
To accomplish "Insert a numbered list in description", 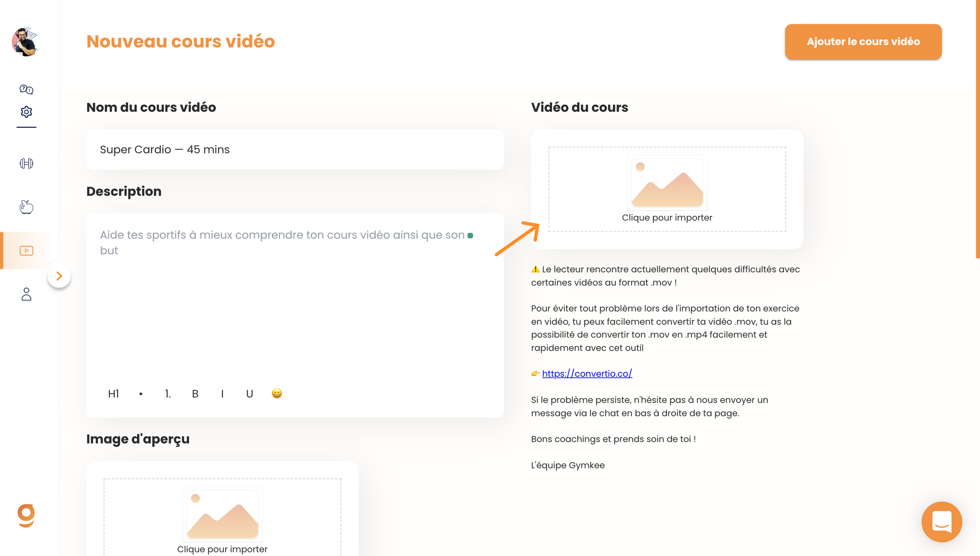I will [x=168, y=394].
